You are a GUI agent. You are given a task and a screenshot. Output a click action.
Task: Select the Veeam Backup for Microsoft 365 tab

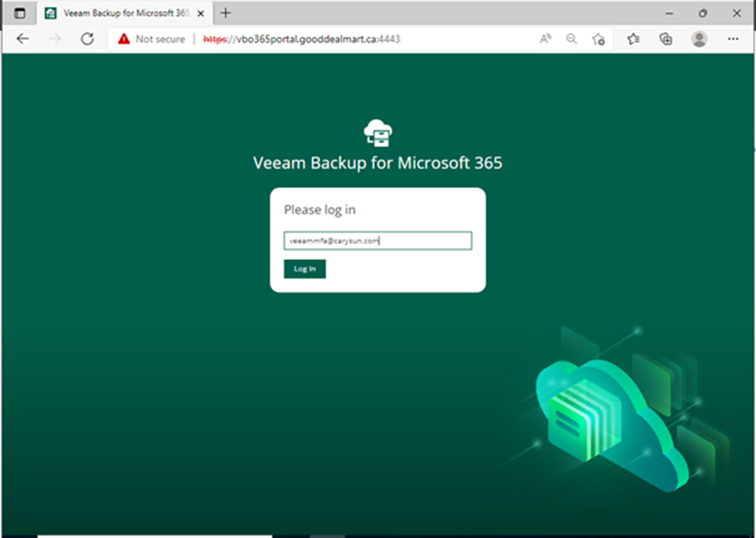pos(125,13)
